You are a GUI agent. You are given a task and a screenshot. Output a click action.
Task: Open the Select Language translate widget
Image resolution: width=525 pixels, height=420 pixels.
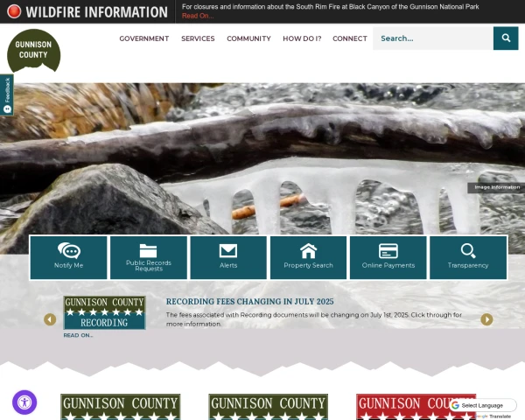[x=482, y=405]
